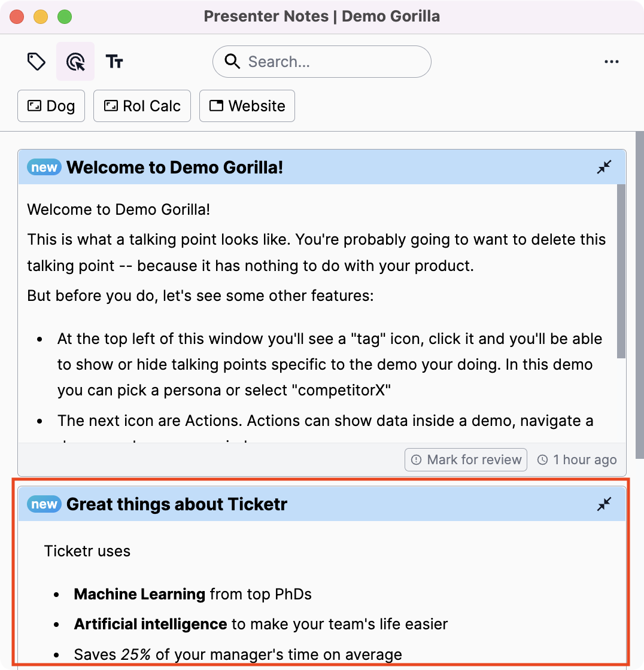Image resolution: width=644 pixels, height=670 pixels.
Task: Minimize the Presenter Notes window
Action: click(x=41, y=17)
